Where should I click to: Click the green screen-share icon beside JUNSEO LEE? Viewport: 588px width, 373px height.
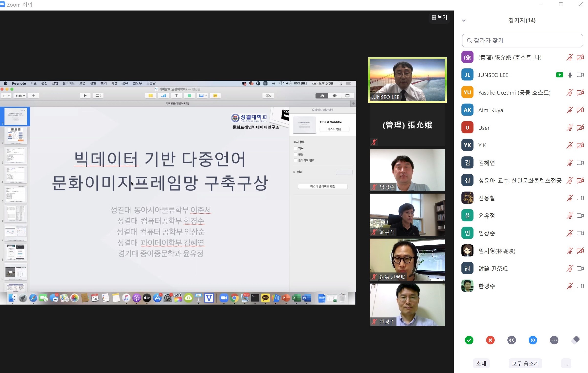(559, 75)
